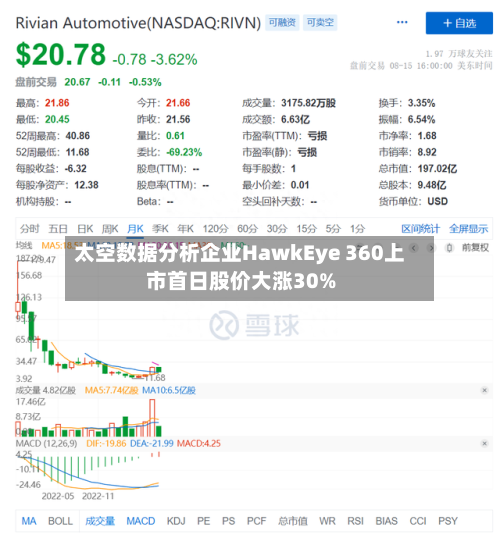This screenshot has width=500, height=538.
Task: Open the three-dot more options menu
Action: (x=402, y=23)
